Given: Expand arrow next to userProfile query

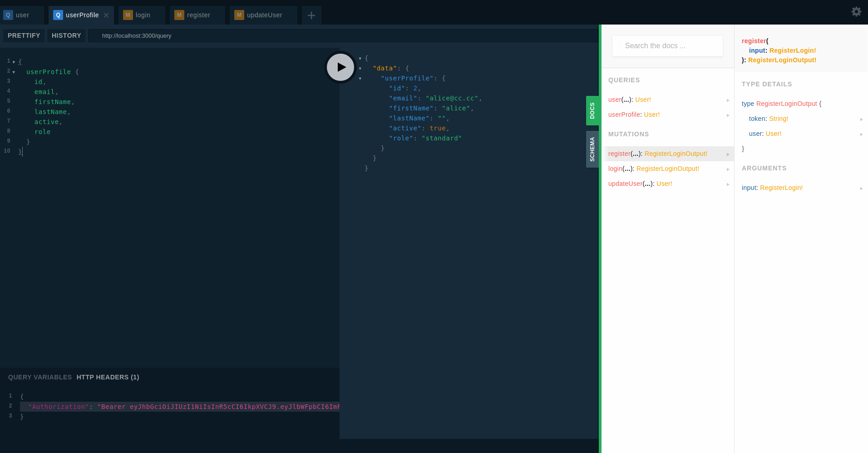Looking at the screenshot, I should click(728, 115).
